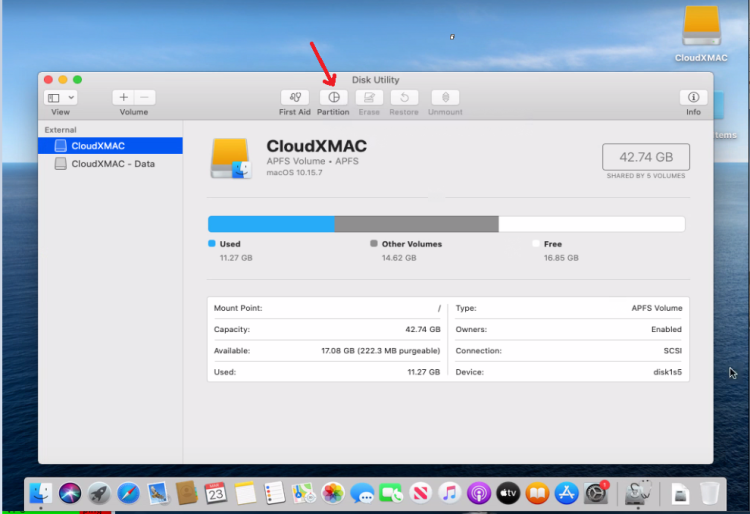The height and width of the screenshot is (514, 750).
Task: Click the blue Used segment of storage bar
Action: coord(271,224)
